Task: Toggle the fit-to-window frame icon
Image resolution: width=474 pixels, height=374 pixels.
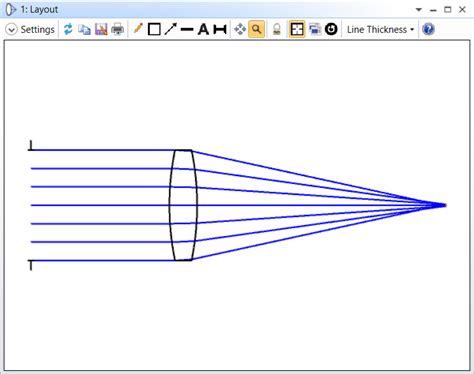Action: pyautogui.click(x=297, y=30)
